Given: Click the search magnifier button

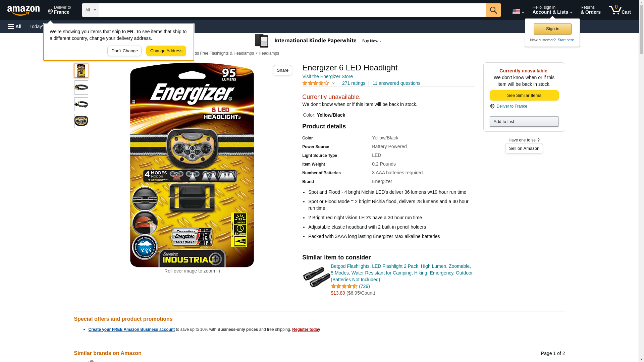Looking at the screenshot, I should click(x=493, y=10).
